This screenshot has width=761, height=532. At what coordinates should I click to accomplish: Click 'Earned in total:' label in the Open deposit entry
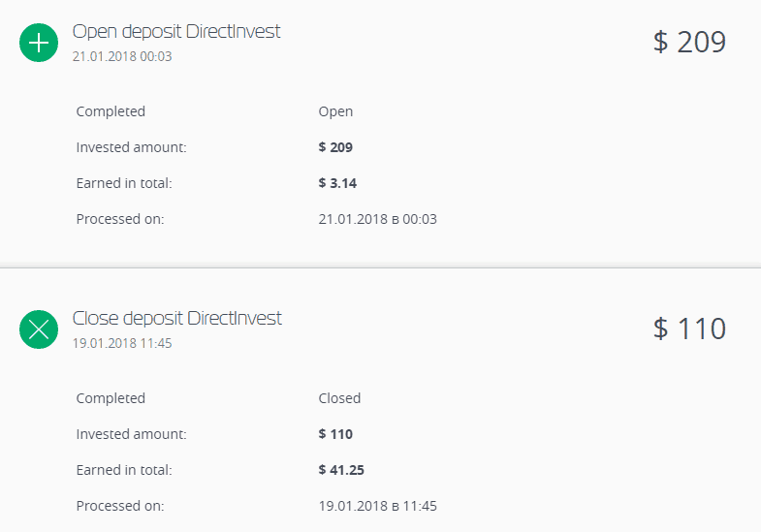pyautogui.click(x=124, y=183)
